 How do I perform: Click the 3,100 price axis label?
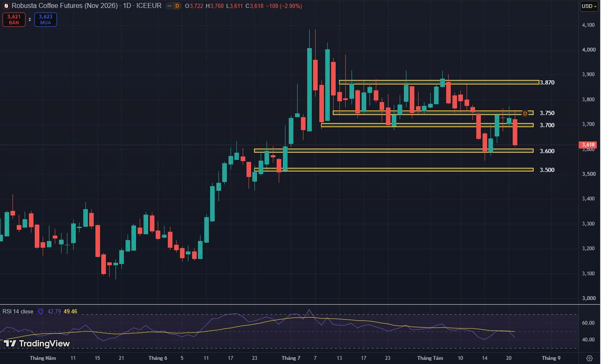[x=588, y=274]
